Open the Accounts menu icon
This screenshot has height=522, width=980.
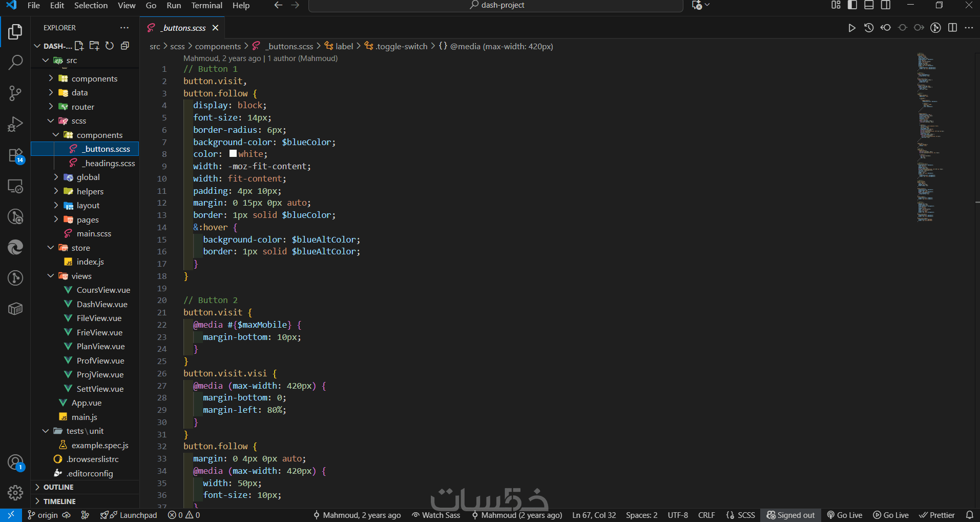click(x=15, y=463)
